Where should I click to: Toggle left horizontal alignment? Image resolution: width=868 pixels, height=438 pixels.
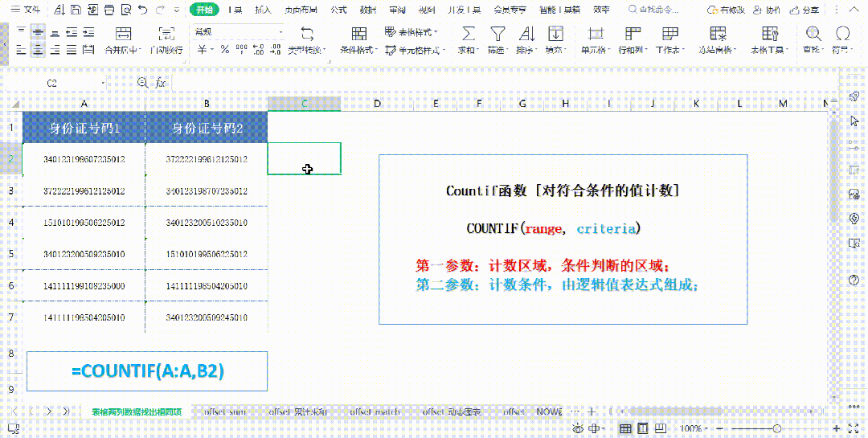pyautogui.click(x=21, y=50)
